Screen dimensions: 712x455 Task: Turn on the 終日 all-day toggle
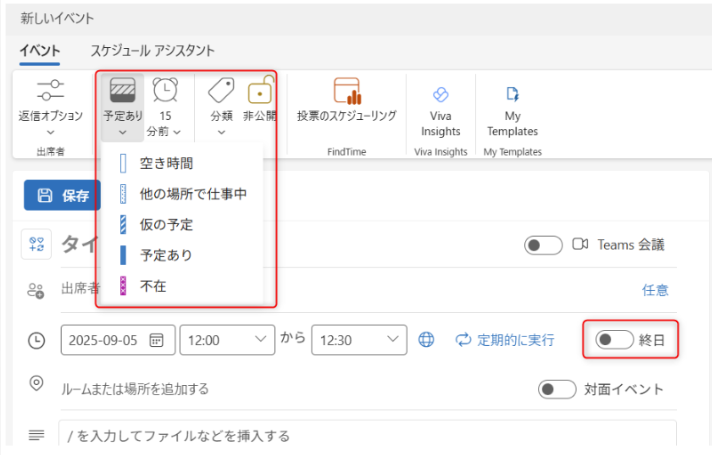point(613,340)
